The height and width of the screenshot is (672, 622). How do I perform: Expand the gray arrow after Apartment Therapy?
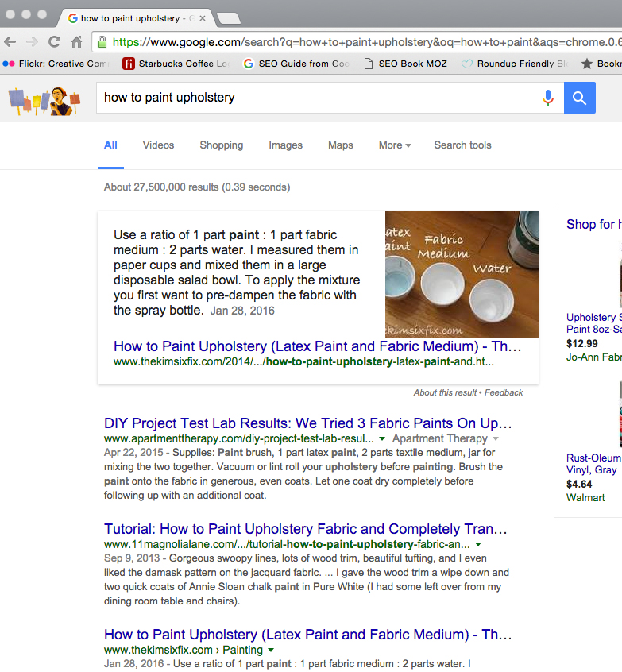(x=496, y=438)
